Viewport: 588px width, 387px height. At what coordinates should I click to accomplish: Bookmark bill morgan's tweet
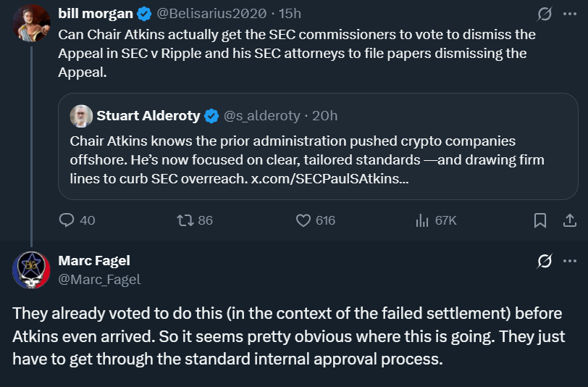click(540, 220)
